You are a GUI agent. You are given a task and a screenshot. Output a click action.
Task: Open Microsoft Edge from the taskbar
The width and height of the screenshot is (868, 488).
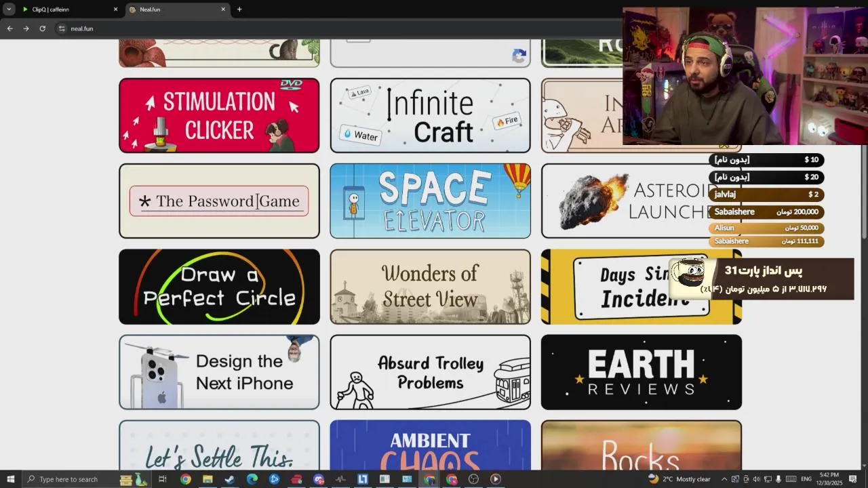point(252,479)
